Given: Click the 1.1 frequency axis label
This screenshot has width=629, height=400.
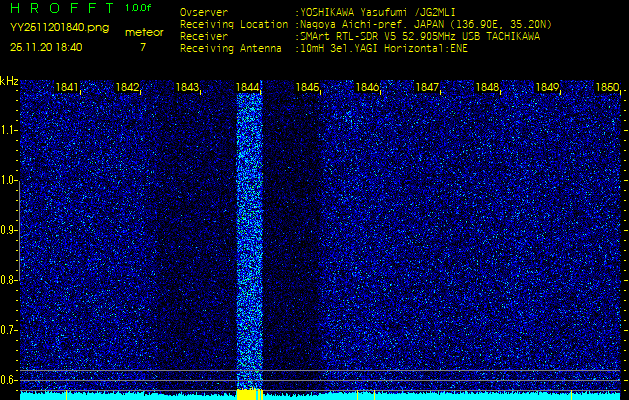Looking at the screenshot, I should (x=8, y=130).
